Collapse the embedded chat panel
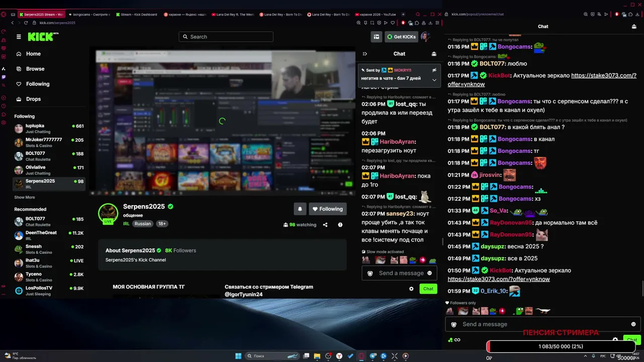Viewport: 644px width, 362px height. (x=365, y=54)
